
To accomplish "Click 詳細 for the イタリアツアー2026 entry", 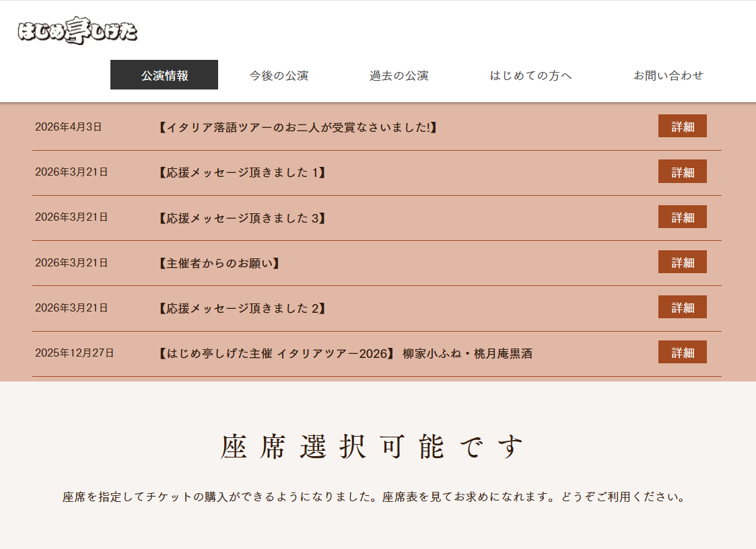I will (x=682, y=352).
